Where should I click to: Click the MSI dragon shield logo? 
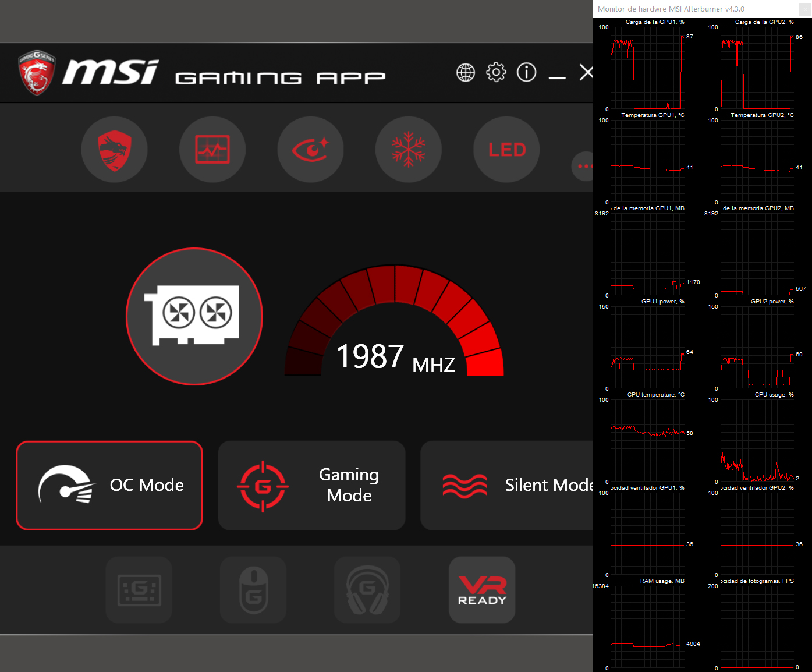pyautogui.click(x=37, y=72)
